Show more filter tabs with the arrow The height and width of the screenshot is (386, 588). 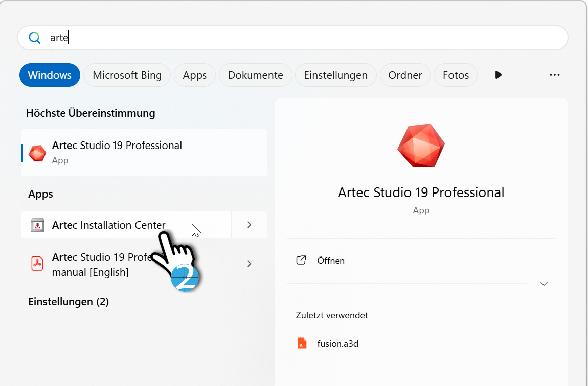498,75
